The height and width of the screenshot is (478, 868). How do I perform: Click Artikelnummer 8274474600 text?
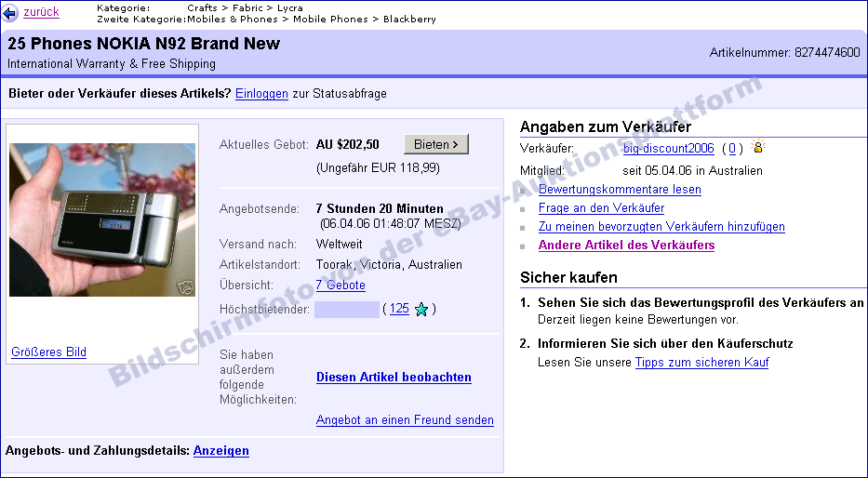(785, 53)
